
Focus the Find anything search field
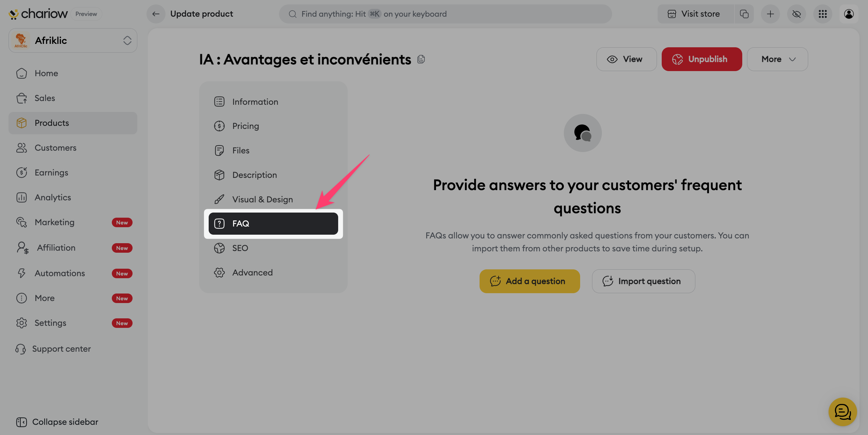coord(445,14)
